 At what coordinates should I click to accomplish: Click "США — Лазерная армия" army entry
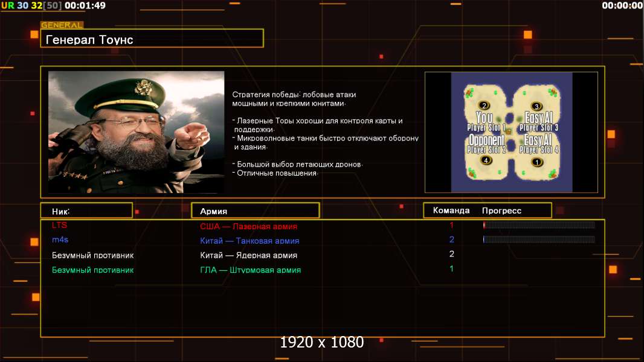[x=248, y=226]
